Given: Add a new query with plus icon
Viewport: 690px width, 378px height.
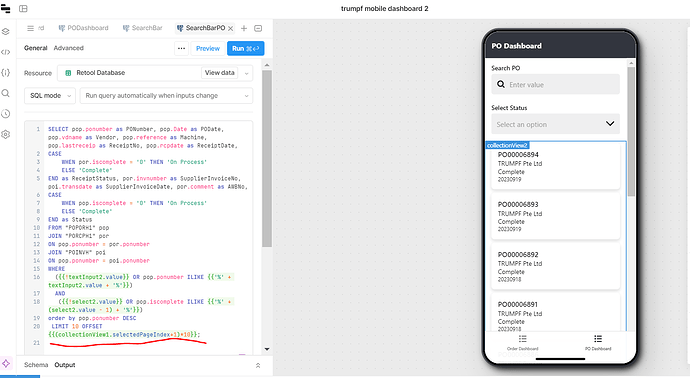Looking at the screenshot, I should [x=244, y=28].
